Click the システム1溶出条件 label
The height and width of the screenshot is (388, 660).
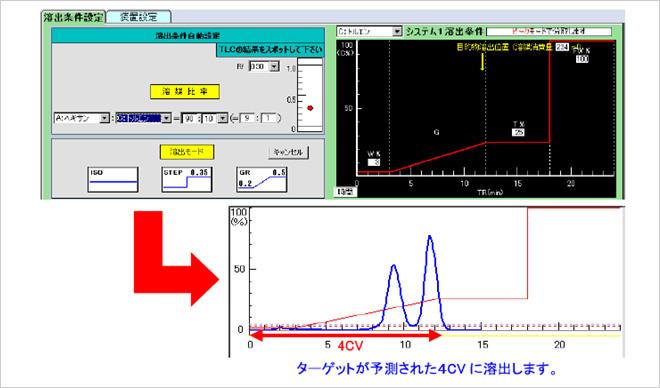pos(444,32)
